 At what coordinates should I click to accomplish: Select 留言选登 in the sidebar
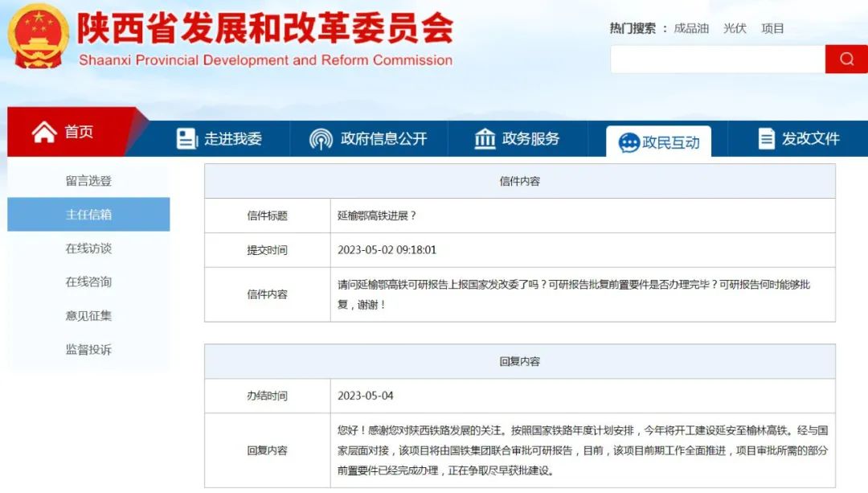click(x=88, y=181)
